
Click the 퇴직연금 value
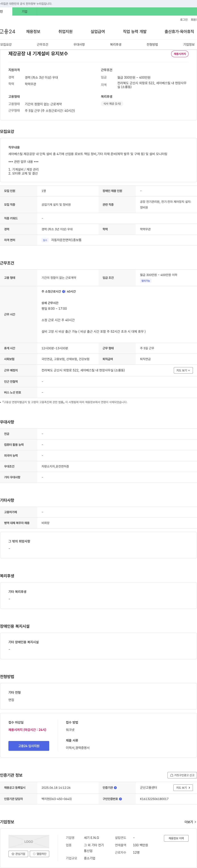click(145, 359)
